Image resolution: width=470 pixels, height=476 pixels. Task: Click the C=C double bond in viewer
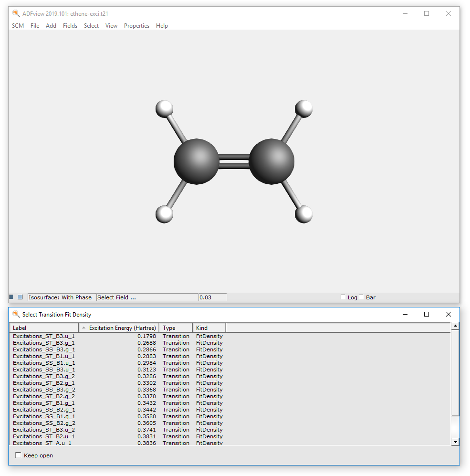tap(234, 161)
